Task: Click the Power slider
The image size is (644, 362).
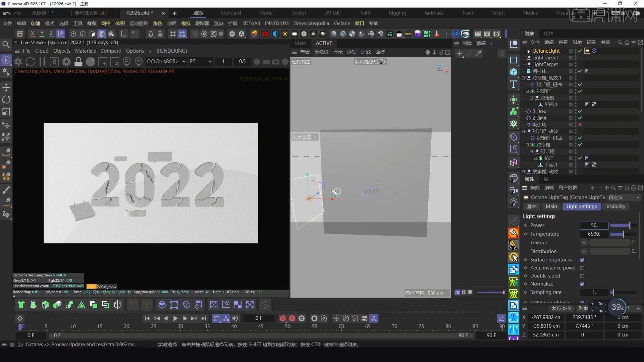Action: [x=623, y=225]
